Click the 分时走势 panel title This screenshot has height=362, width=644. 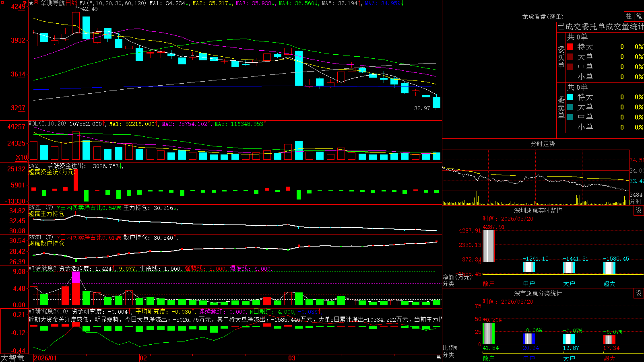pos(543,144)
